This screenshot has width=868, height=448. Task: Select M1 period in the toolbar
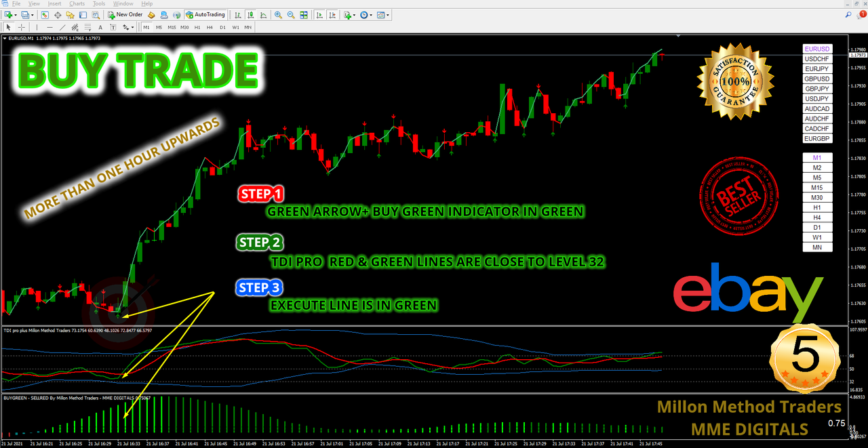(146, 27)
